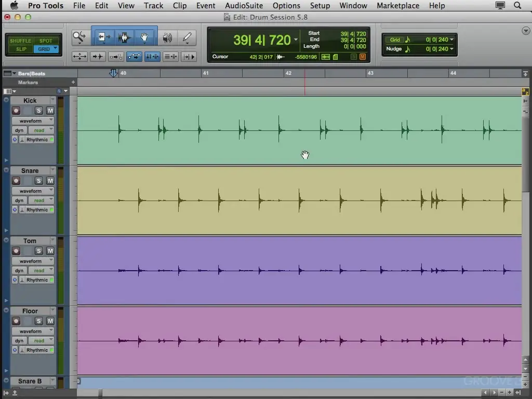Open the File menu
Screen dimensions: 532x399
tap(79, 5)
